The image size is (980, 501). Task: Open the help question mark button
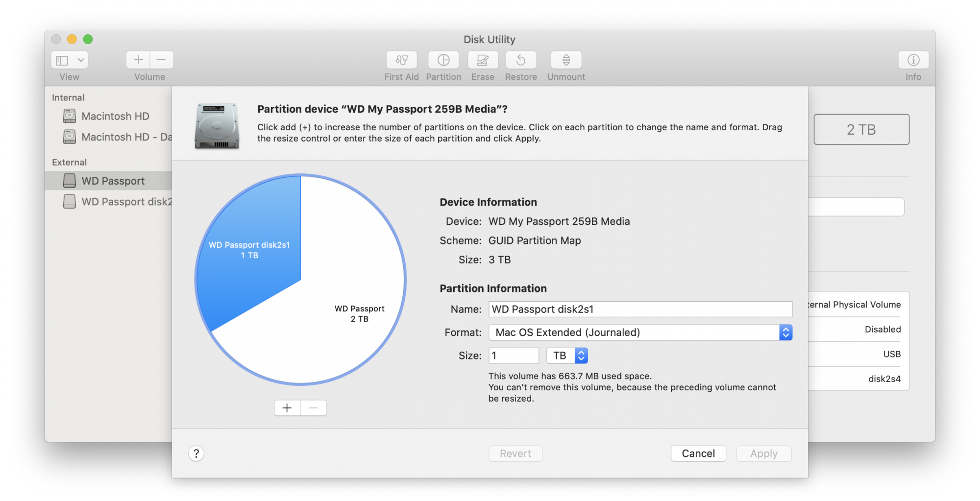pyautogui.click(x=196, y=453)
